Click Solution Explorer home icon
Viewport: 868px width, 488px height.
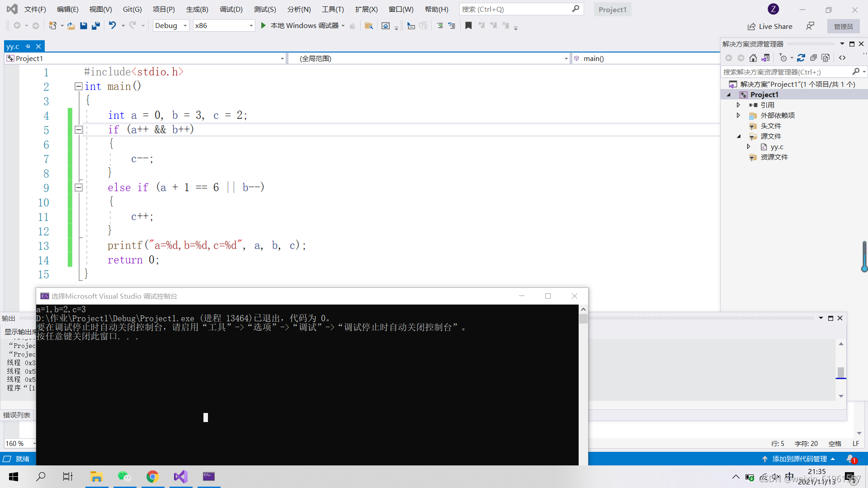pyautogui.click(x=753, y=58)
